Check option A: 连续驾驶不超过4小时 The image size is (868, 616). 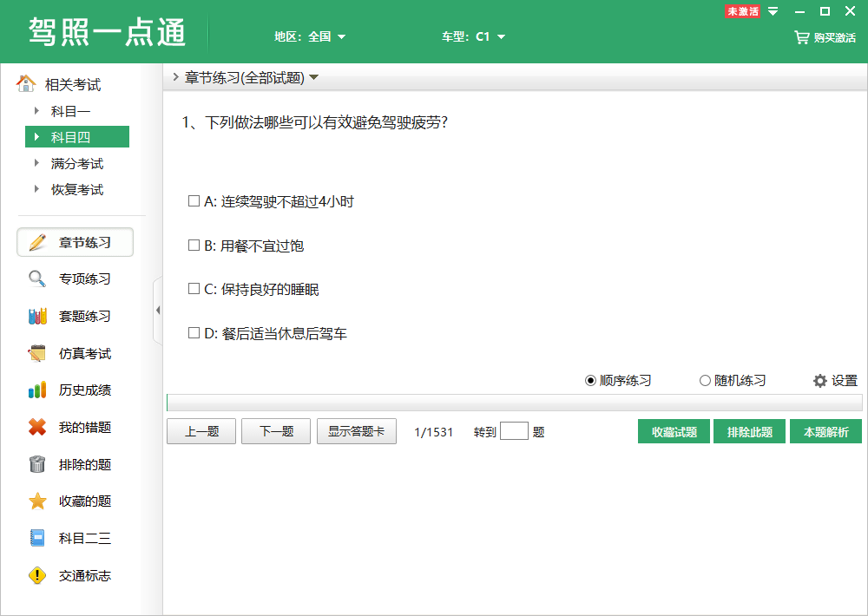194,200
